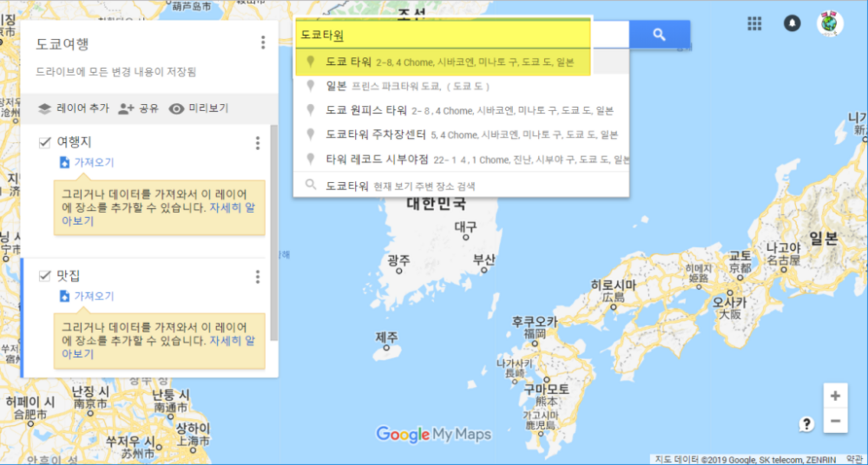Click 공유 share button
Screen dimensions: 868x465
click(138, 108)
